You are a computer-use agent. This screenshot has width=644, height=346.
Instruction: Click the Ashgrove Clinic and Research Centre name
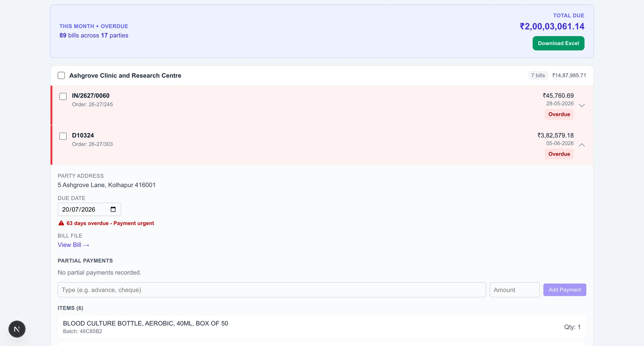point(125,76)
